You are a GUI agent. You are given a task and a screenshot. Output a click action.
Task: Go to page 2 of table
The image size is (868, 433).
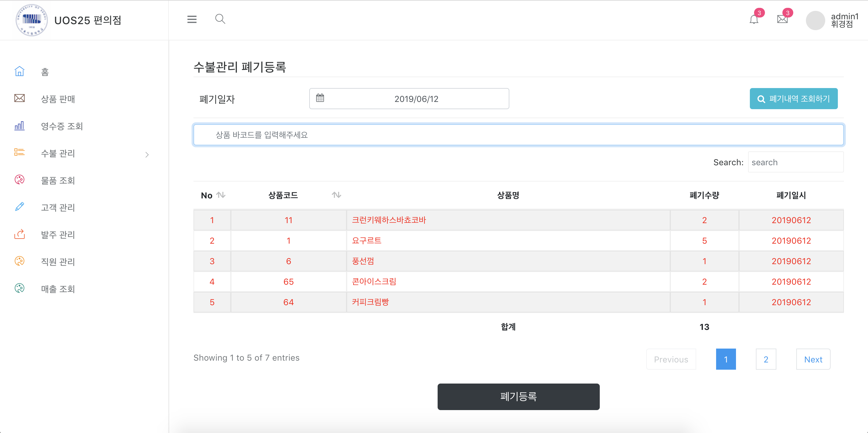point(766,359)
